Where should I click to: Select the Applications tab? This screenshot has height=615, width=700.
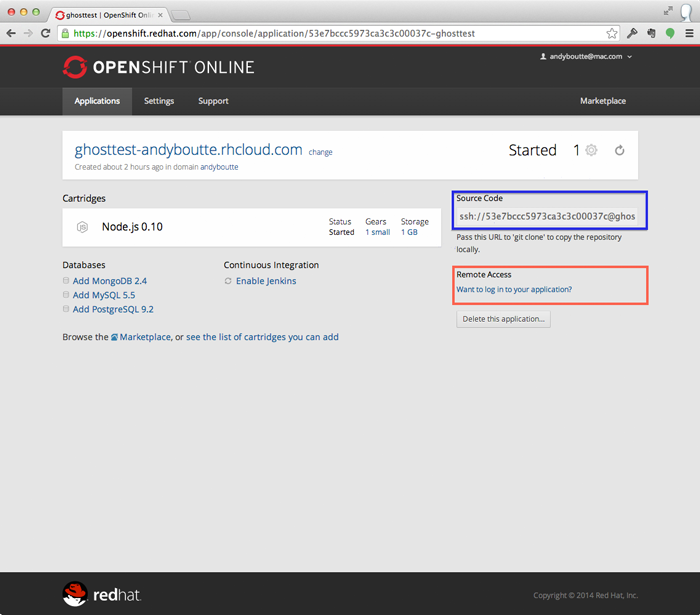(97, 101)
